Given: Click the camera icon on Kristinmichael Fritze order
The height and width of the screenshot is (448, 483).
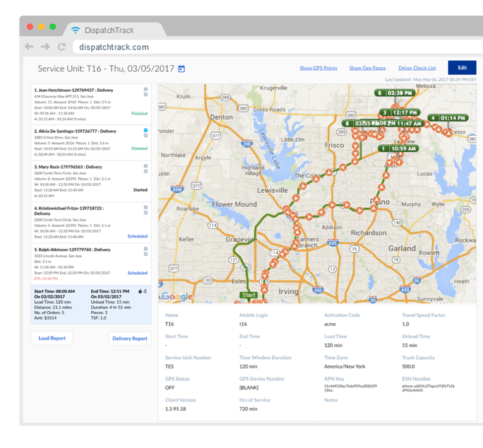Looking at the screenshot, I should pyautogui.click(x=146, y=207).
